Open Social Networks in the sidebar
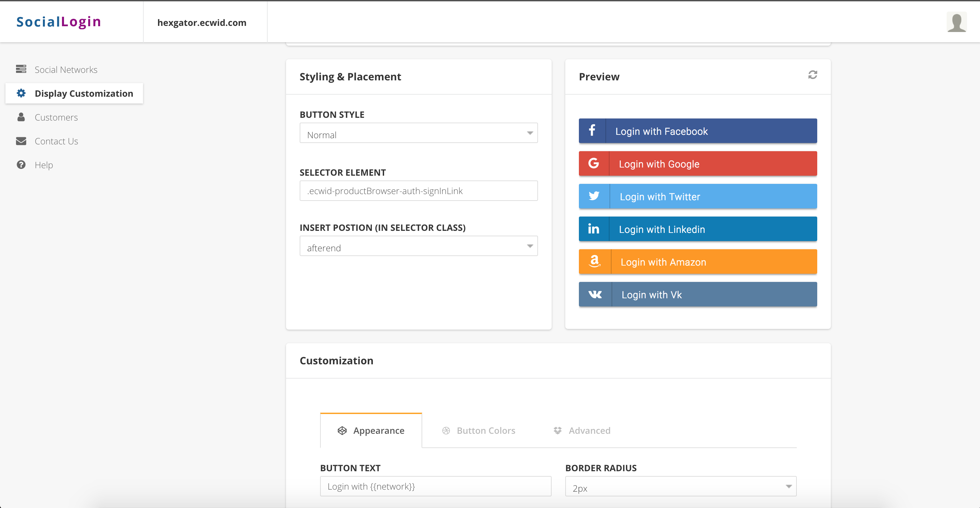The image size is (980, 508). (x=74, y=69)
